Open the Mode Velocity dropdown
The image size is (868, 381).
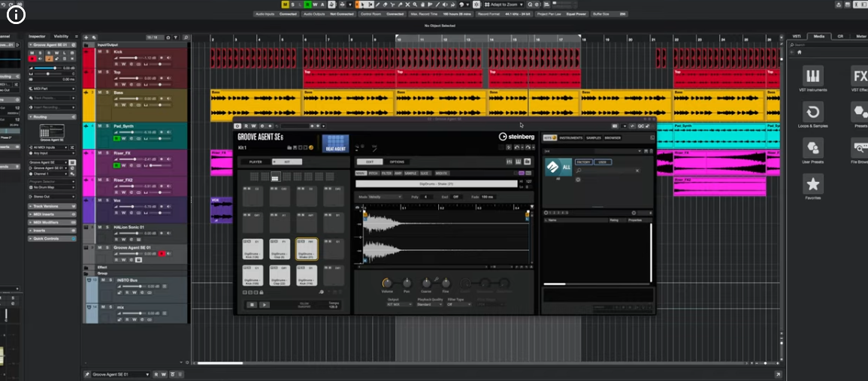(x=383, y=197)
